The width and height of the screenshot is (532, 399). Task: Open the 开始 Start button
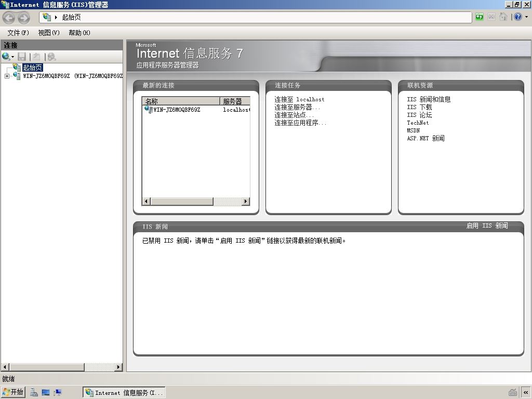13,392
